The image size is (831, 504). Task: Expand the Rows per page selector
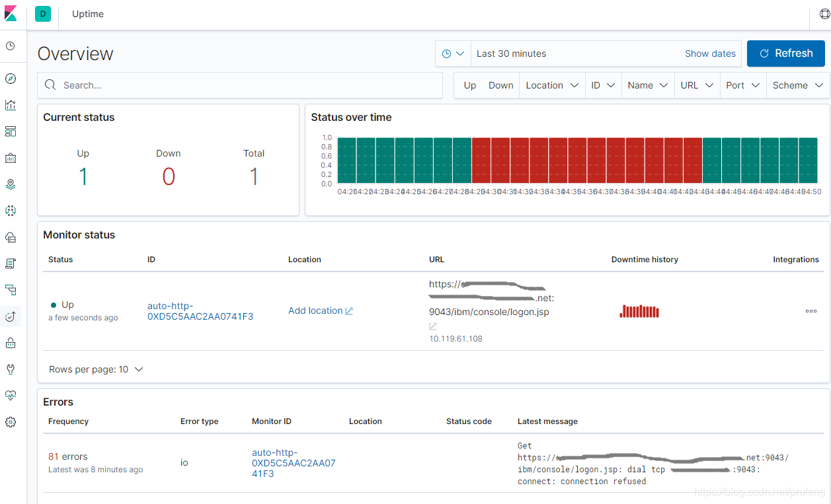97,369
